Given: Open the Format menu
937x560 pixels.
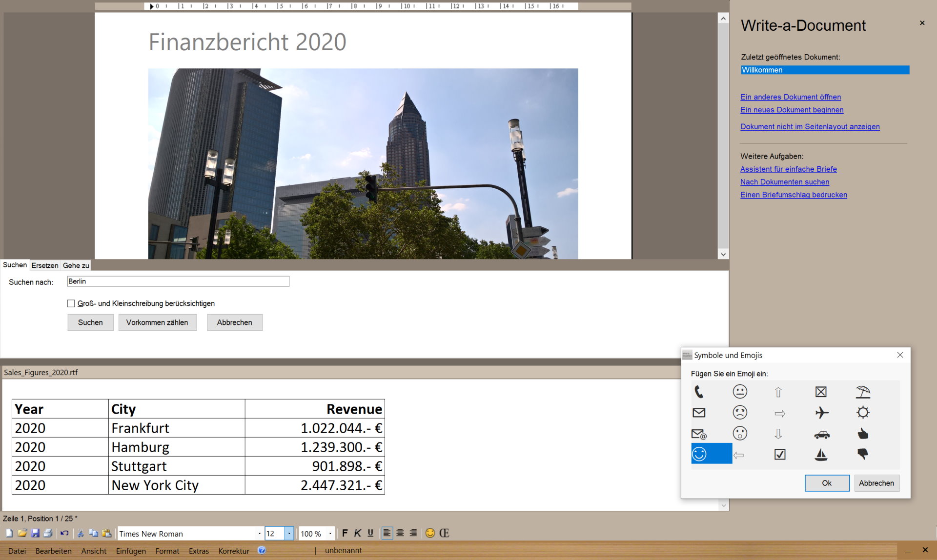Looking at the screenshot, I should pyautogui.click(x=167, y=551).
